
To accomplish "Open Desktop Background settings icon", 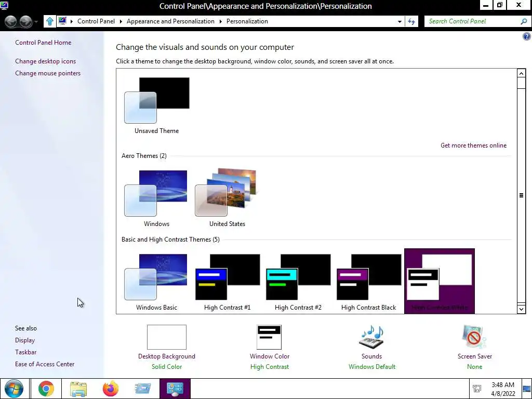I will pos(167,337).
